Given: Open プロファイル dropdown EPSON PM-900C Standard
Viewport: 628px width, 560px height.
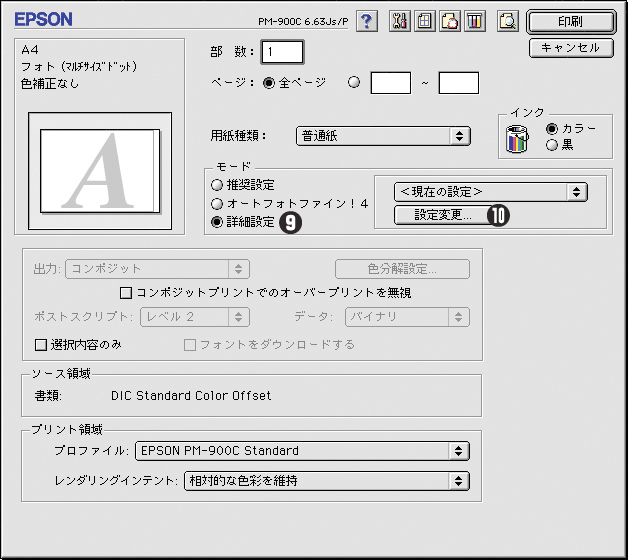Looking at the screenshot, I should (302, 451).
